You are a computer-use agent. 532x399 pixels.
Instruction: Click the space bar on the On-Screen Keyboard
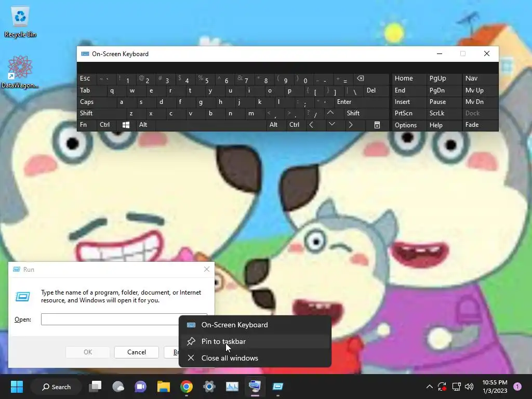(x=211, y=125)
